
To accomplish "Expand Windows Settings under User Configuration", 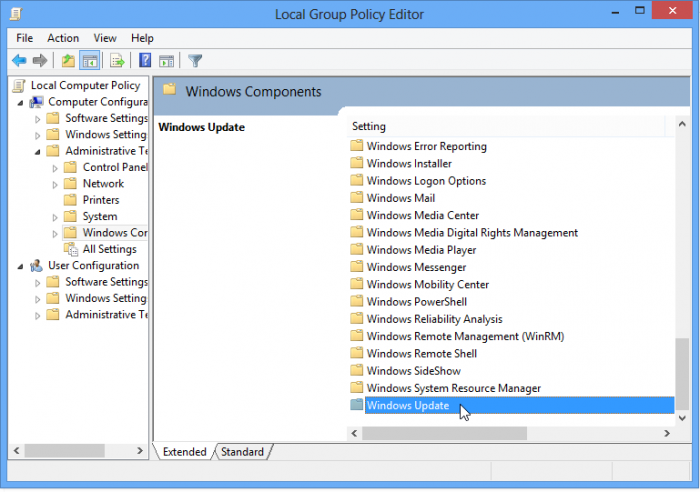I will coord(38,299).
